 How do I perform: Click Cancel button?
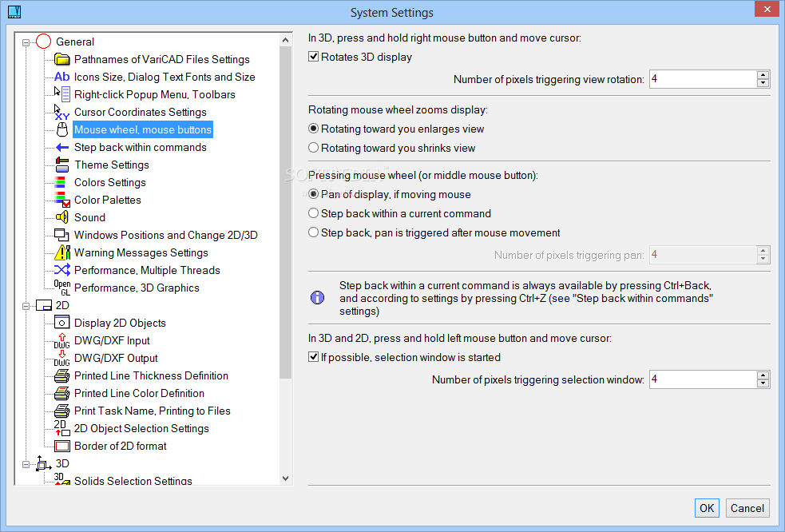[747, 509]
